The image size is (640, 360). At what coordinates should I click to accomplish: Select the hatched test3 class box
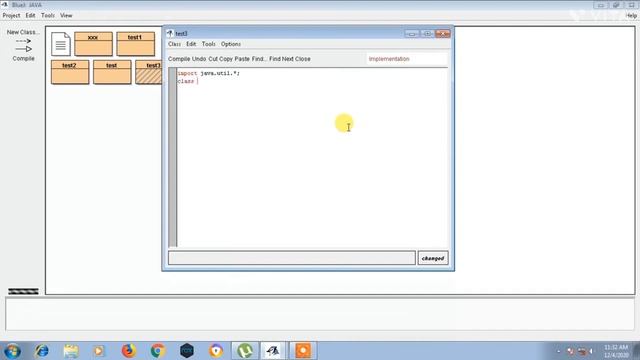coord(149,72)
